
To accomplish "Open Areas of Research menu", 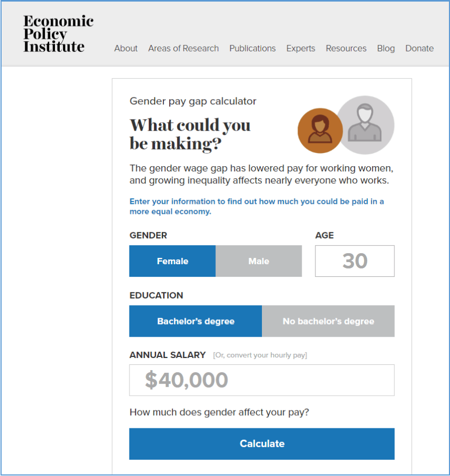I will pyautogui.click(x=183, y=48).
